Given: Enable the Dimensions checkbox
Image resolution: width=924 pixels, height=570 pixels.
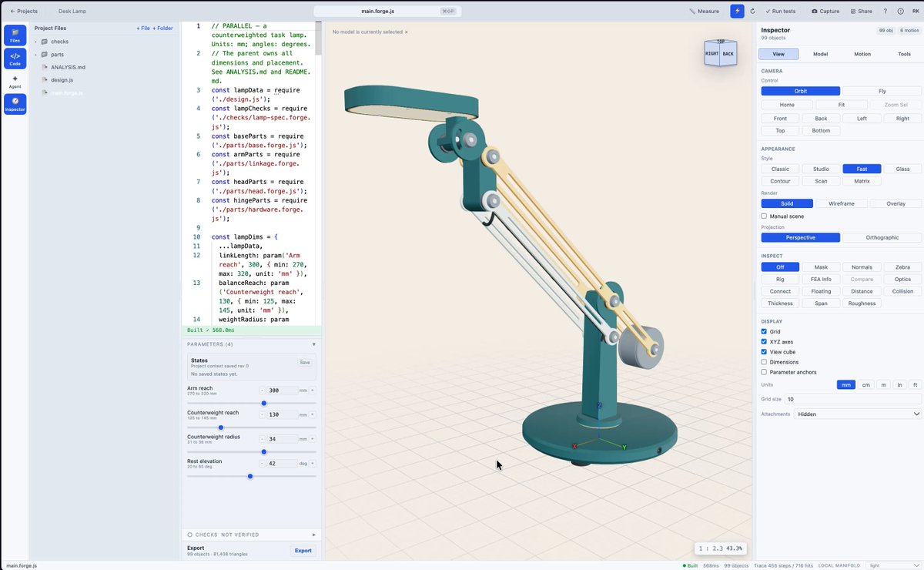Looking at the screenshot, I should [764, 362].
